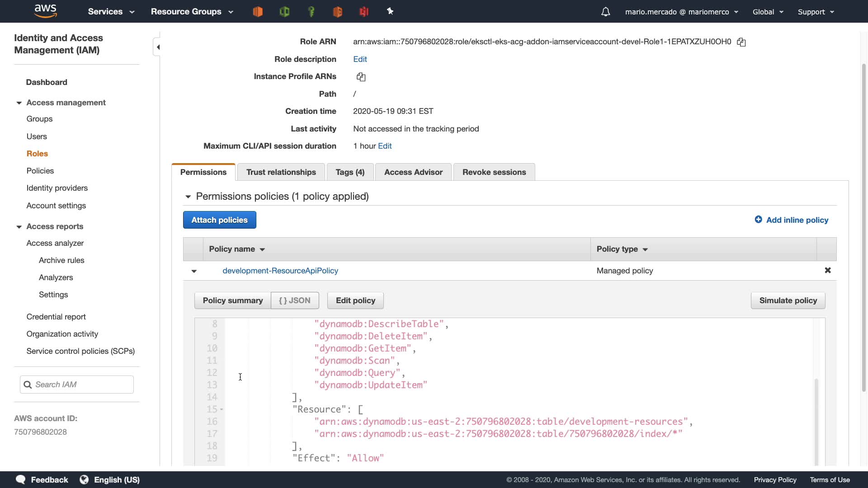Switch to the Trust relationships tab
This screenshot has height=488, width=868.
281,172
